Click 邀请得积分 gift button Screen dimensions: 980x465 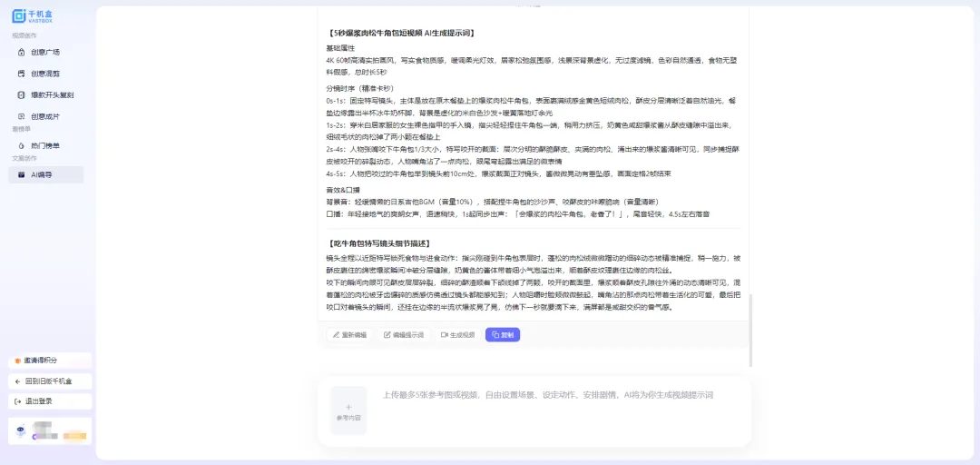point(50,361)
